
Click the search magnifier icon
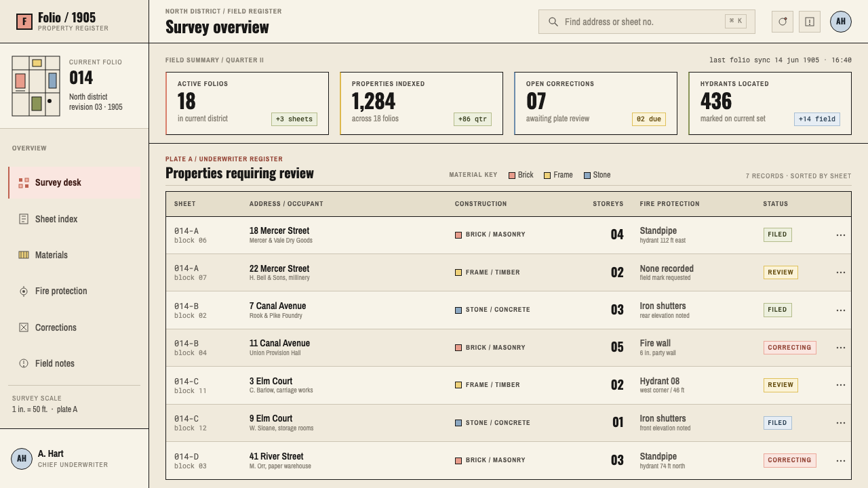pyautogui.click(x=553, y=22)
